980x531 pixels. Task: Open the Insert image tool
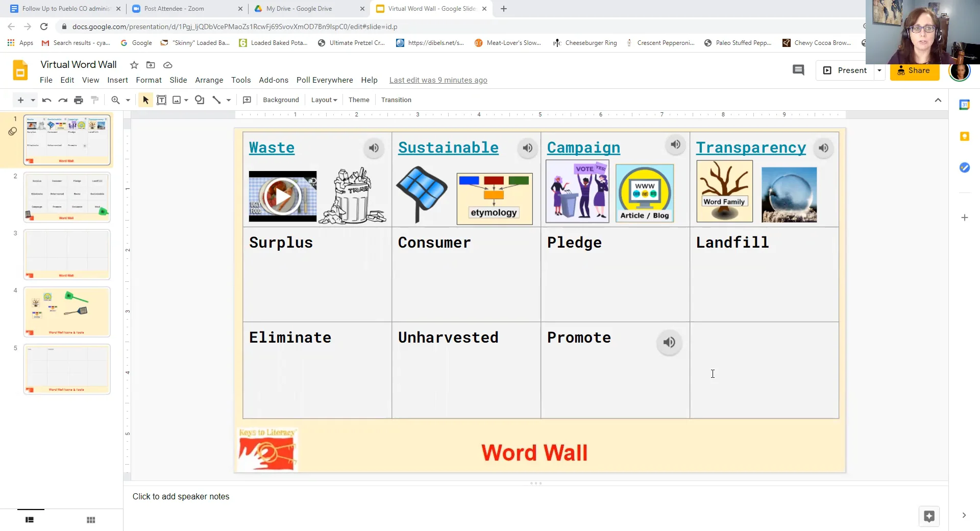(x=177, y=100)
